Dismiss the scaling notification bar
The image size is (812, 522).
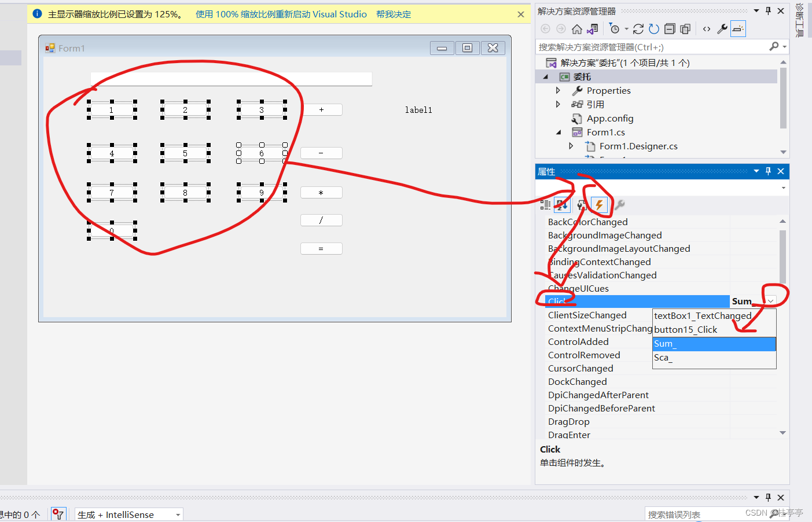tap(521, 14)
